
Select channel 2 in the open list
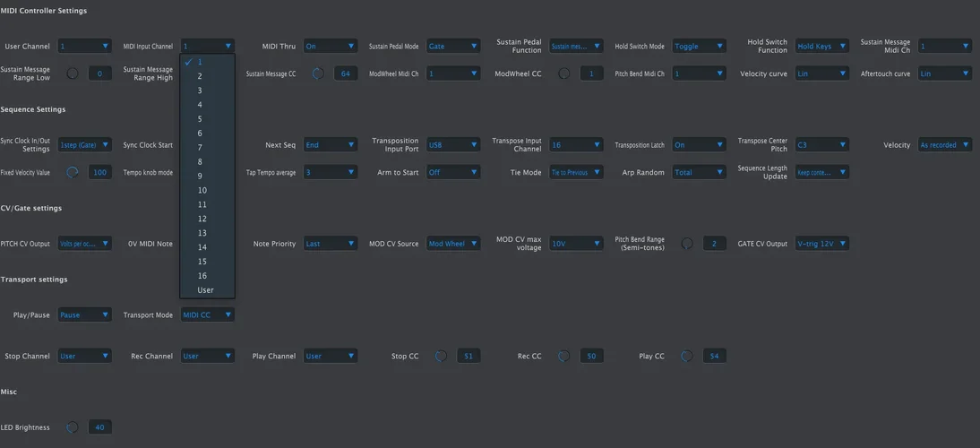click(208, 76)
